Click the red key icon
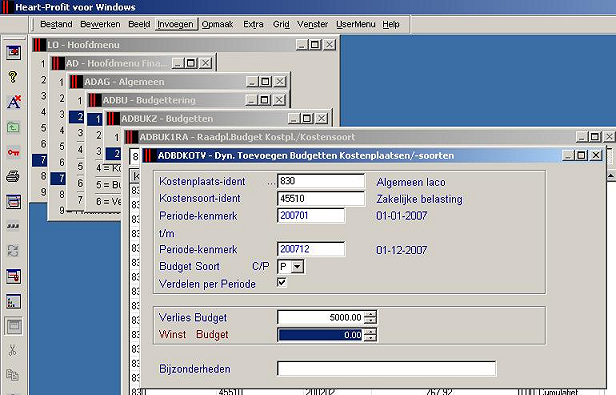 [x=13, y=152]
